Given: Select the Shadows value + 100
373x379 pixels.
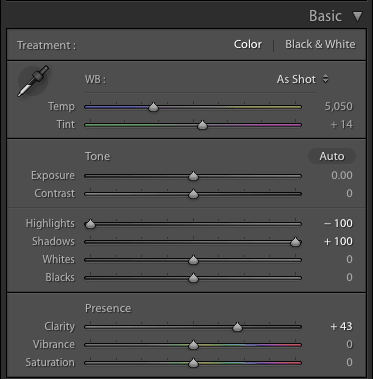Looking at the screenshot, I should click(x=338, y=241).
